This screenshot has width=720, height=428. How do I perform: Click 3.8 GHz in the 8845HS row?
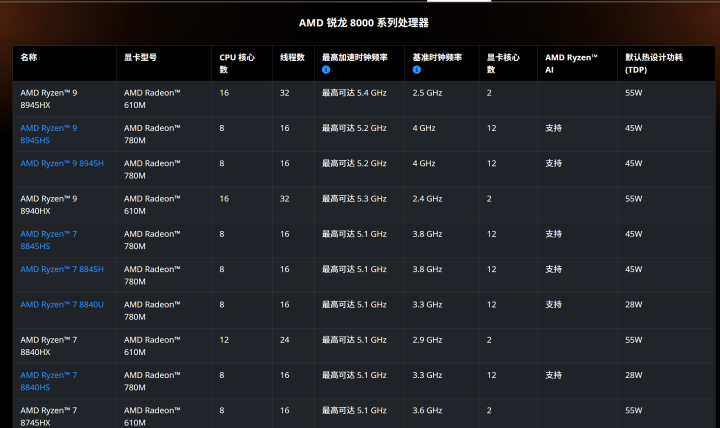click(x=428, y=234)
